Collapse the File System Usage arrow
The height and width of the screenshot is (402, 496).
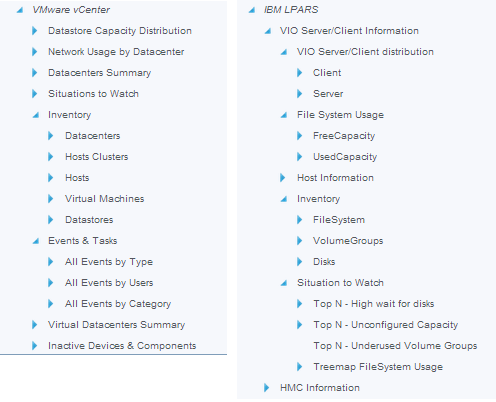284,115
